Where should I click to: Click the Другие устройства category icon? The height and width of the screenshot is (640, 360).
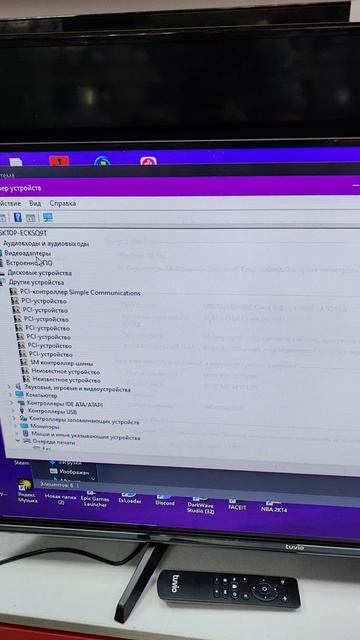(3, 282)
